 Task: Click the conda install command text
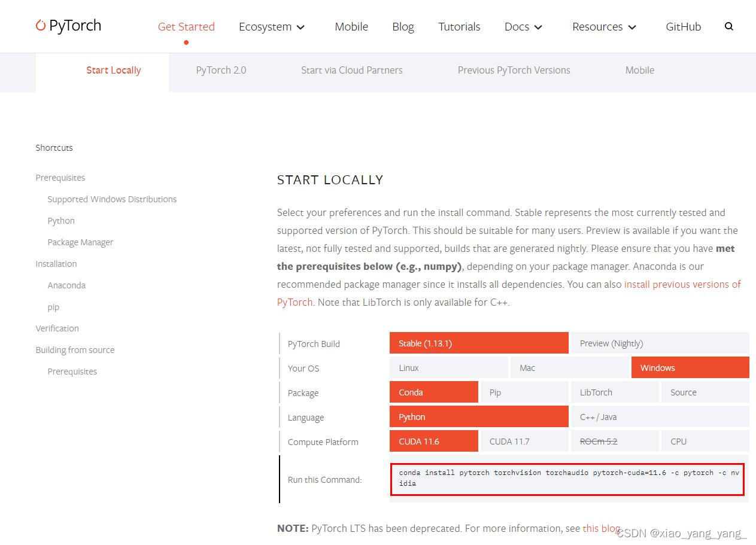[569, 477]
